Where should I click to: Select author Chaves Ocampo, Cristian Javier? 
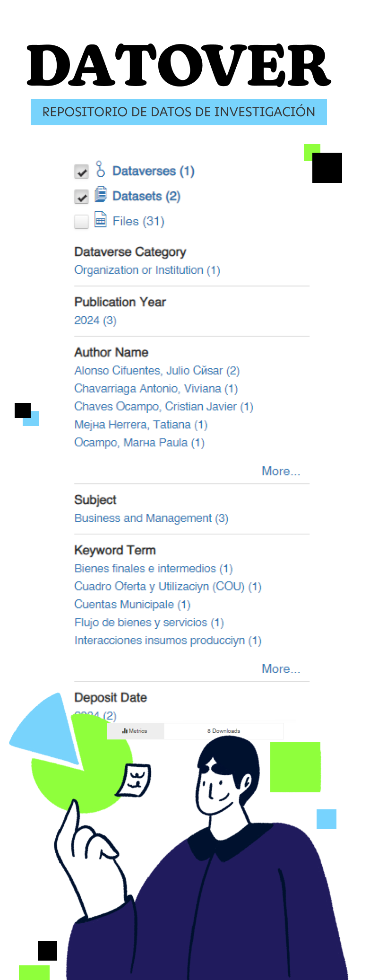[x=163, y=407]
